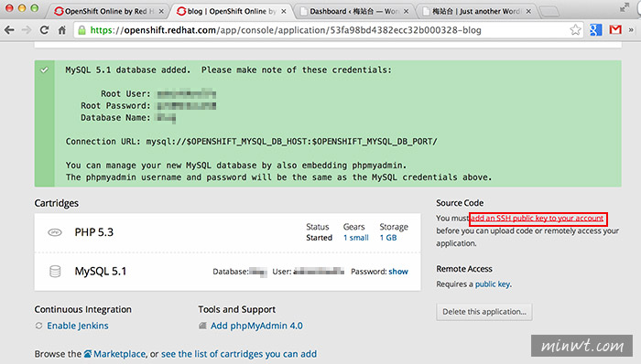
Task: Click Add phpMyAdmin 4.0 link
Action: point(256,326)
